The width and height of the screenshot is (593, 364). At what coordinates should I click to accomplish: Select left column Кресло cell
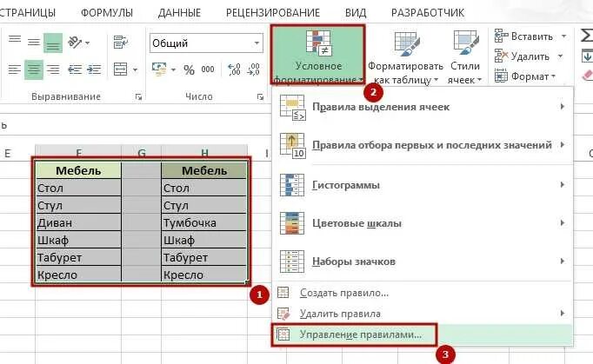[78, 275]
